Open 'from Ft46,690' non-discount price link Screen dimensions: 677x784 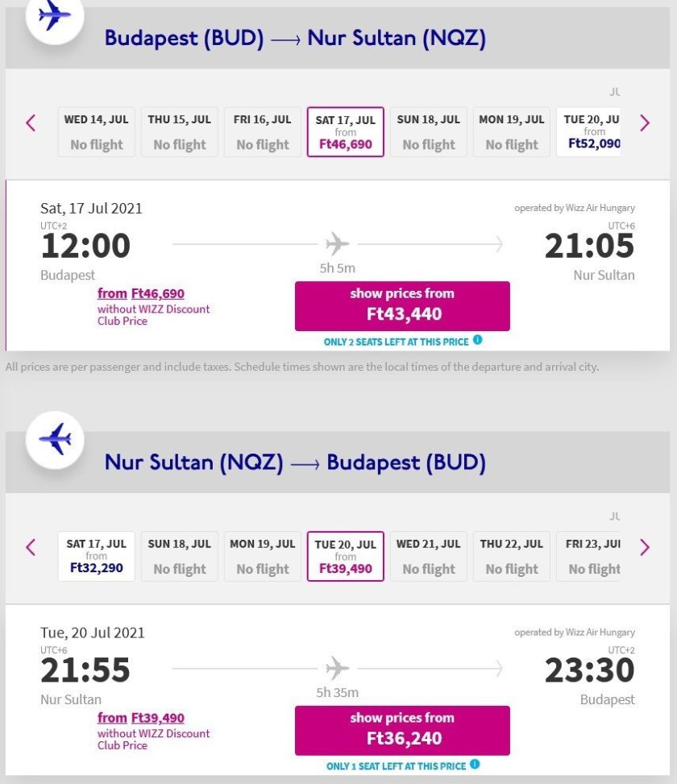pyautogui.click(x=141, y=294)
